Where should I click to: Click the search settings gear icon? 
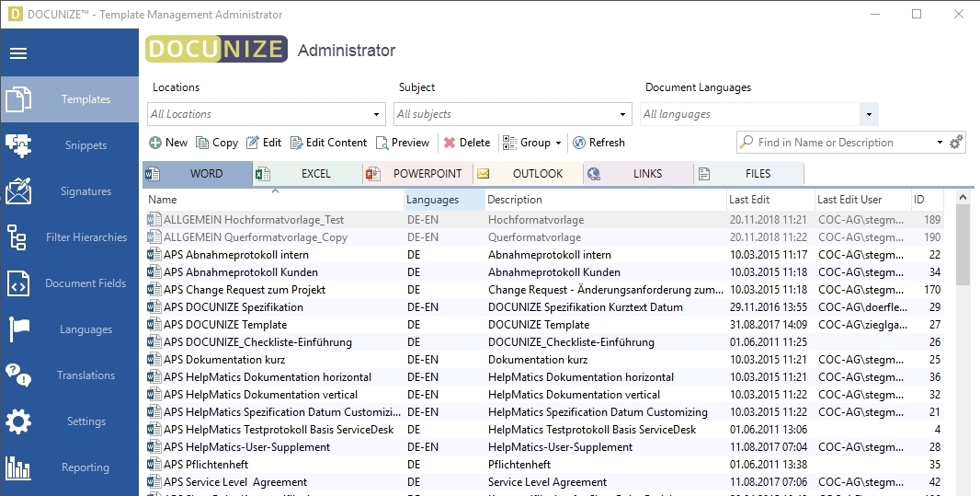coord(956,143)
